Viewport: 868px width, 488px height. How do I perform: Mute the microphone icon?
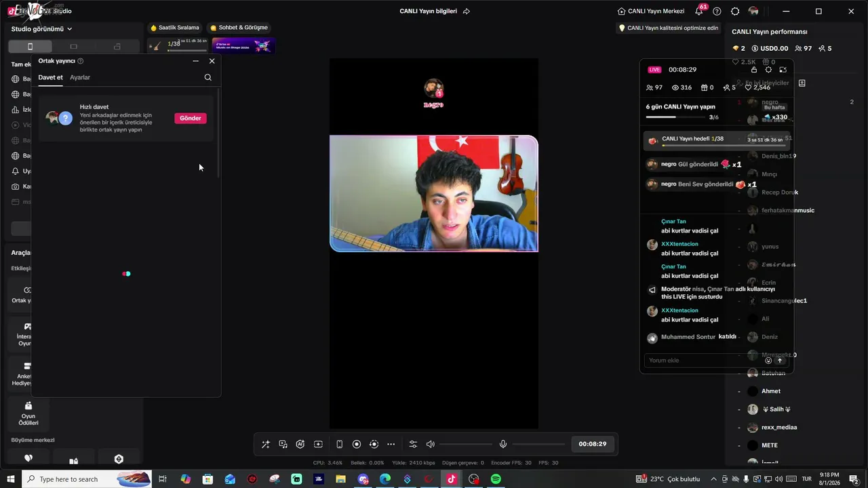point(503,444)
